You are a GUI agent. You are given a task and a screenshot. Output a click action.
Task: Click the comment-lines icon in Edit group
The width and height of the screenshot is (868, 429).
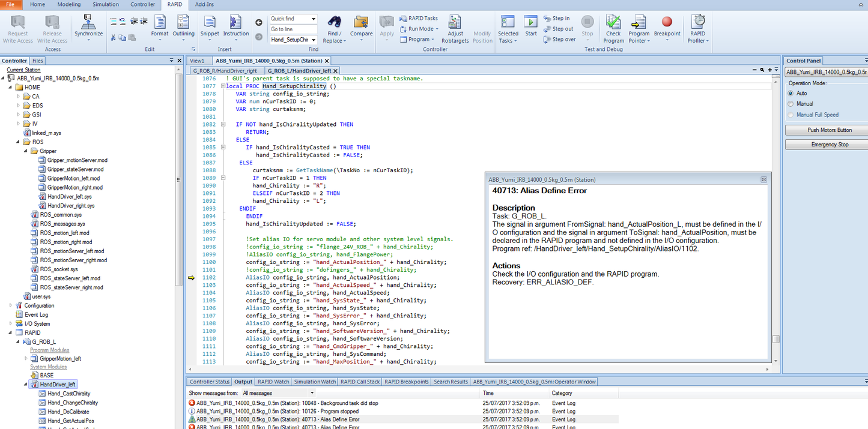point(114,22)
